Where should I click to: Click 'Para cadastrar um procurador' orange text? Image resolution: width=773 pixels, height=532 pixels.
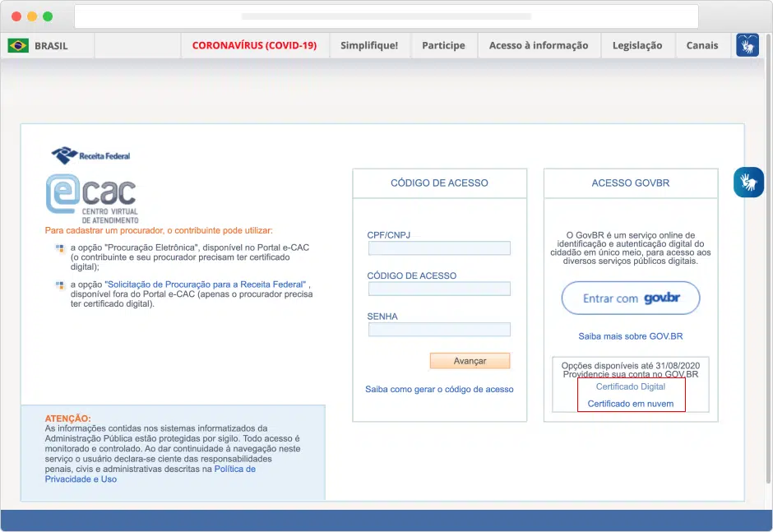pyautogui.click(x=159, y=230)
